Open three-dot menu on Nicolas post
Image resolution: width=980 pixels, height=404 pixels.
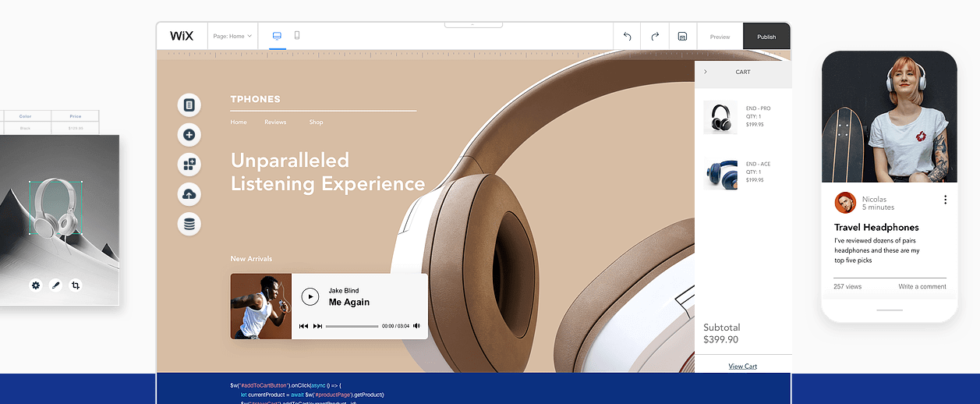coord(945,200)
